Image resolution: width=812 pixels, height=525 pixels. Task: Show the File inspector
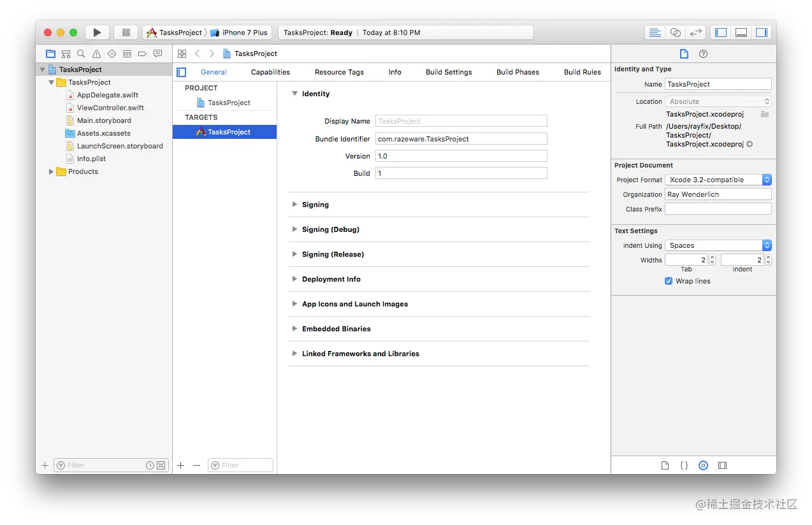pyautogui.click(x=684, y=54)
